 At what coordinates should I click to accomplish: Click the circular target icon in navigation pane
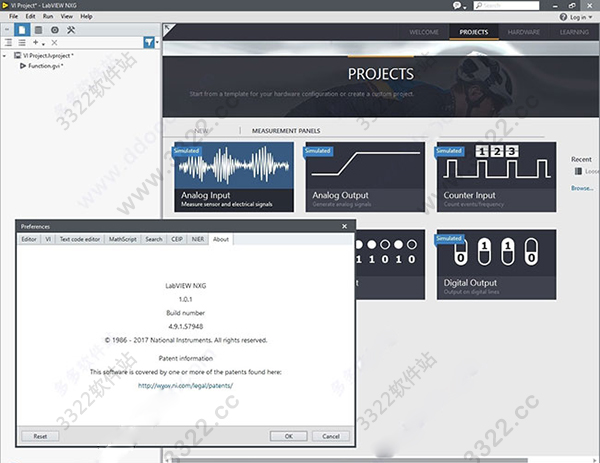(55, 30)
